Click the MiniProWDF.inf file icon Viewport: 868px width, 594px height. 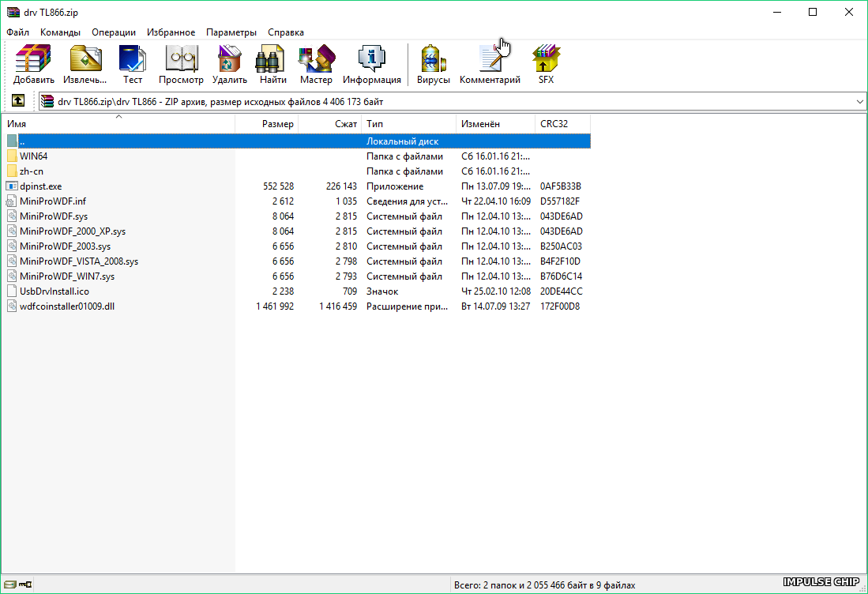click(12, 201)
